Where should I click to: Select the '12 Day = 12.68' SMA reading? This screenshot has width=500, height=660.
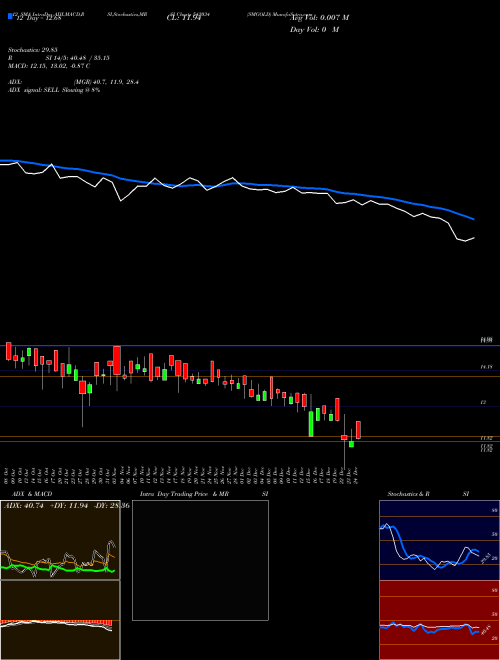(x=37, y=18)
